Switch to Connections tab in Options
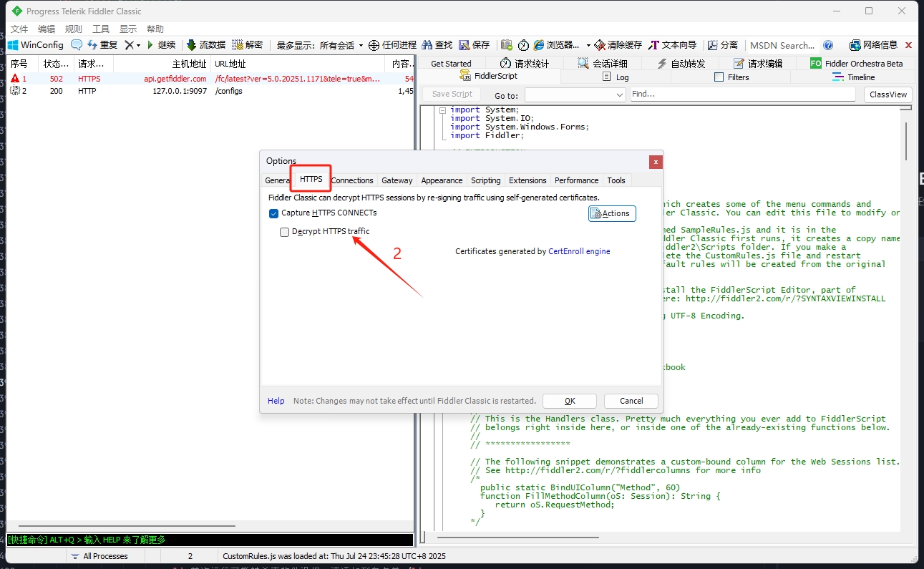This screenshot has height=569, width=924. point(352,180)
